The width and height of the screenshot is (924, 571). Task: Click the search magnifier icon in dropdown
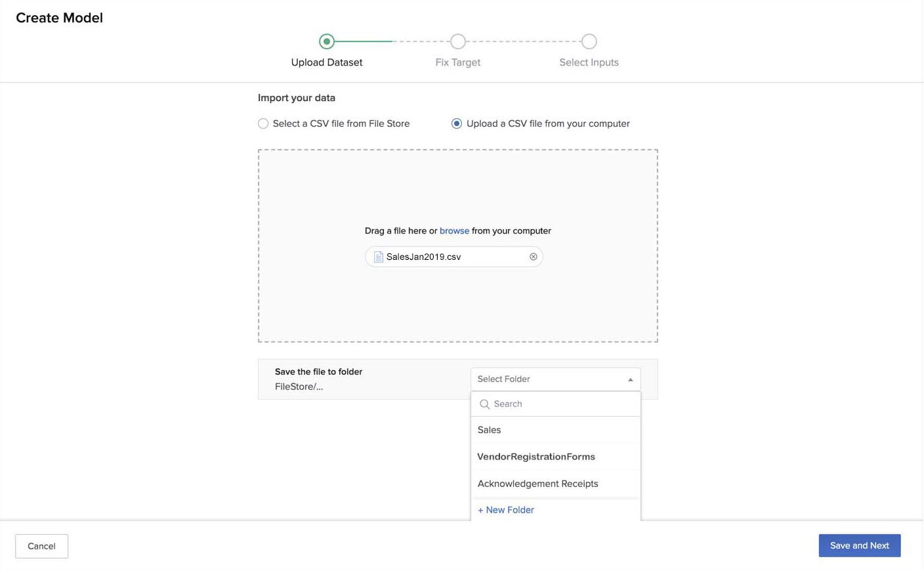(x=485, y=404)
